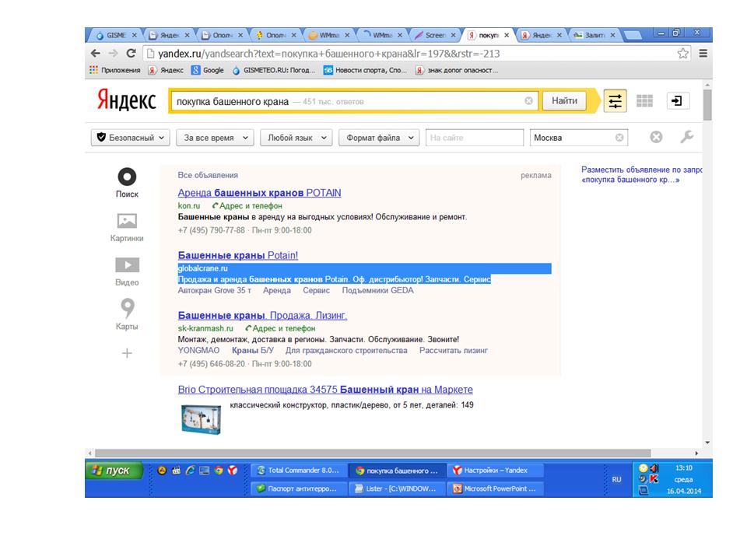Viewport: 747px width, 560px height.
Task: Open Yandex services grid icon
Action: point(644,101)
